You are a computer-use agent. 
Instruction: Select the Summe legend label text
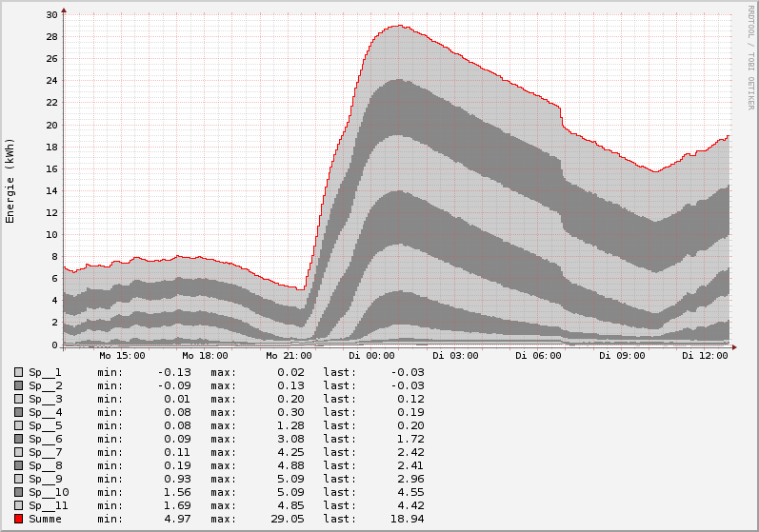(45, 519)
